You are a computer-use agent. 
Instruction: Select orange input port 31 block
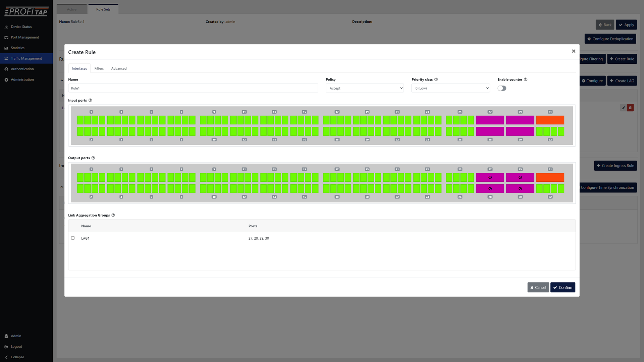(550, 120)
